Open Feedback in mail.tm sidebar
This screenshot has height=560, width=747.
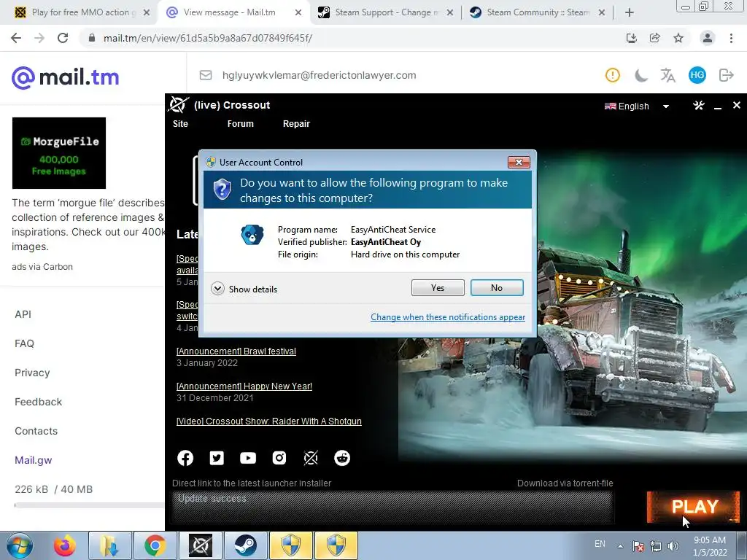[x=38, y=402]
